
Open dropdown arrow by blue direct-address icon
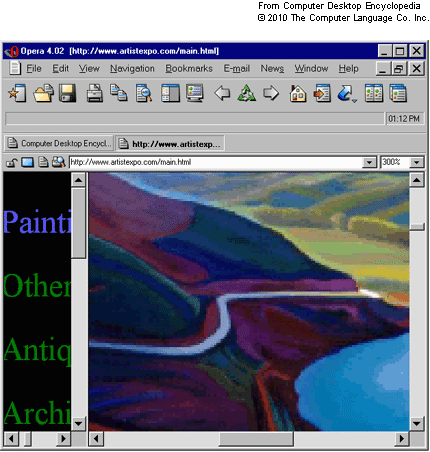tap(354, 100)
